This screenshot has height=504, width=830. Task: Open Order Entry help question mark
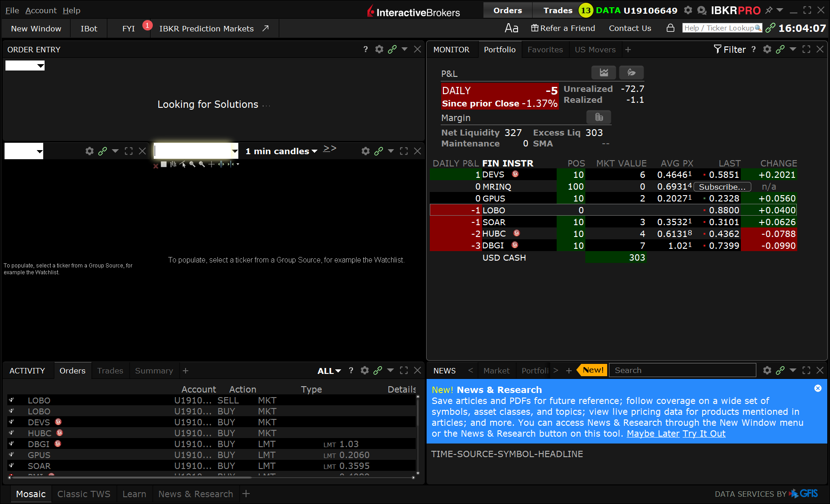[366, 49]
